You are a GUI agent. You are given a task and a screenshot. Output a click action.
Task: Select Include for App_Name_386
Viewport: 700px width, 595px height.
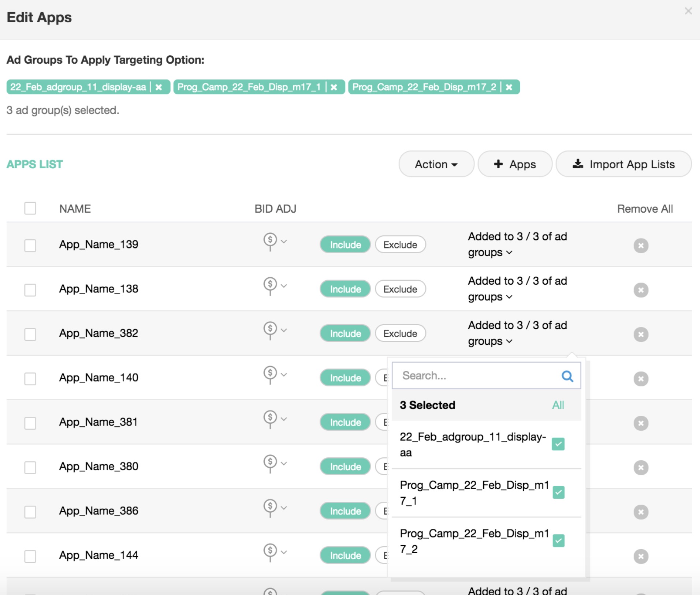click(345, 511)
